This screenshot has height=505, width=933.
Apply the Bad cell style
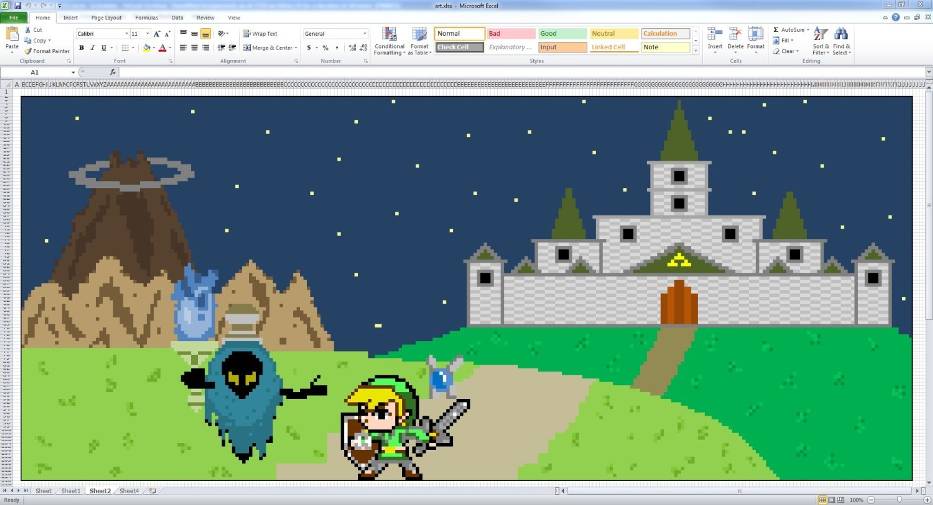(x=511, y=34)
